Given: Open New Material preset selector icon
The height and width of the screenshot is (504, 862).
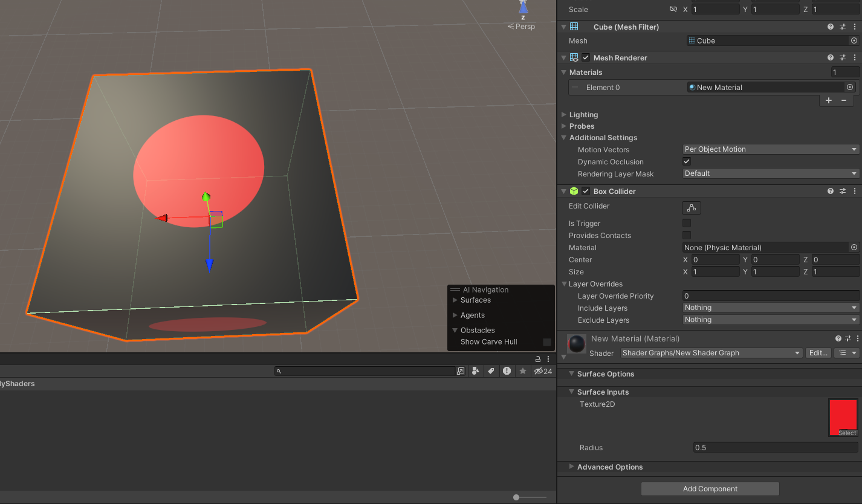Looking at the screenshot, I should tap(848, 339).
